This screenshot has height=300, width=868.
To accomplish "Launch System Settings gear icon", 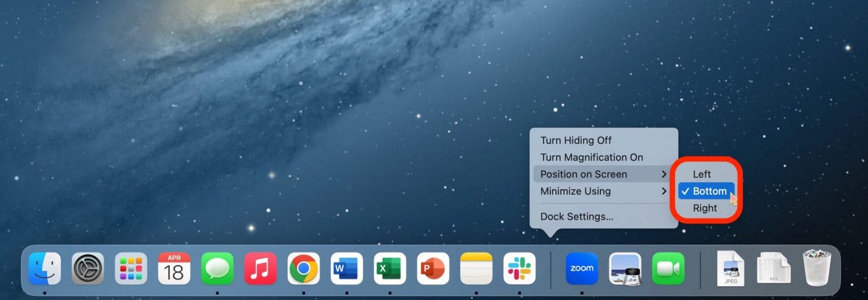I will pos(88,268).
